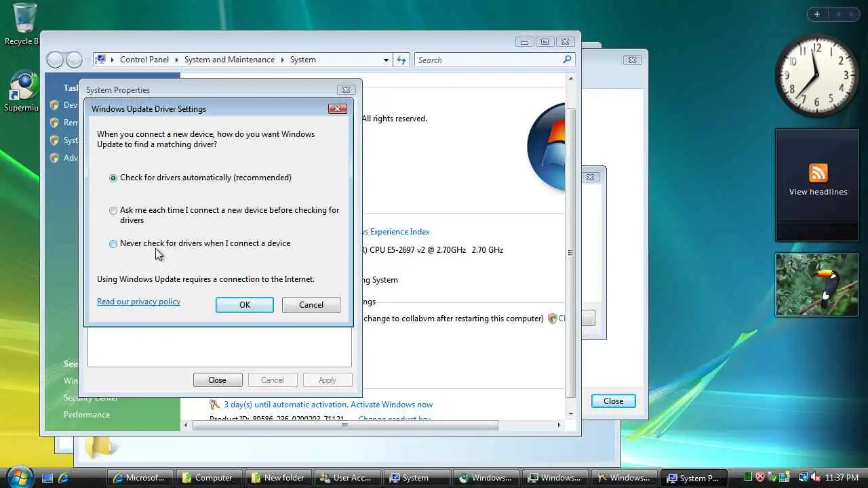The width and height of the screenshot is (868, 488).
Task: Click the 11:37 PM taskbar clock
Action: coord(842,478)
